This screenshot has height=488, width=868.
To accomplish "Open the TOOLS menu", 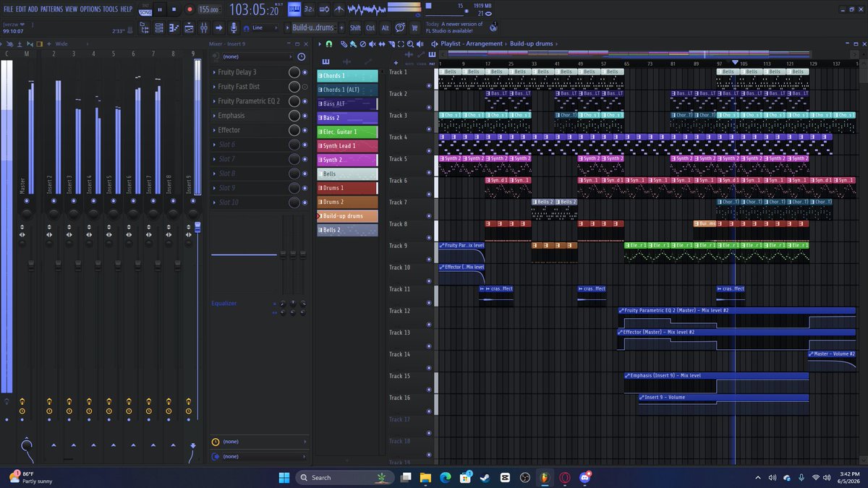I will tap(110, 9).
